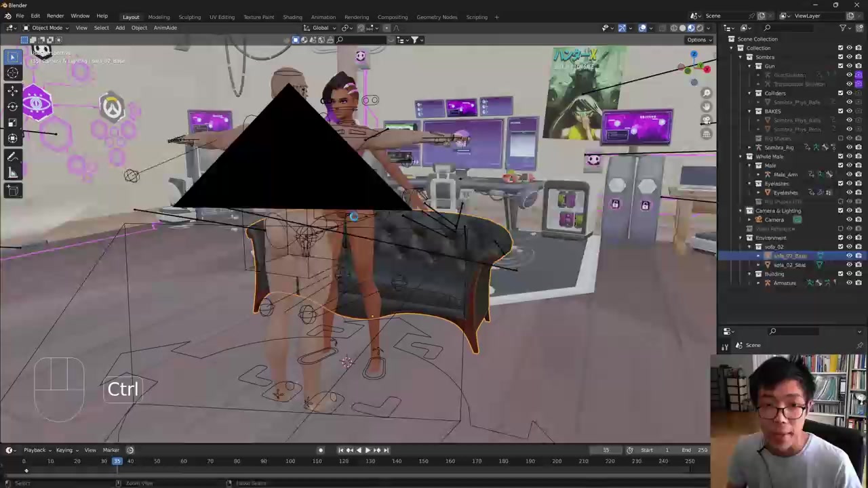Switch to the Sculpting workspace tab
This screenshot has height=488, width=868.
tap(189, 17)
